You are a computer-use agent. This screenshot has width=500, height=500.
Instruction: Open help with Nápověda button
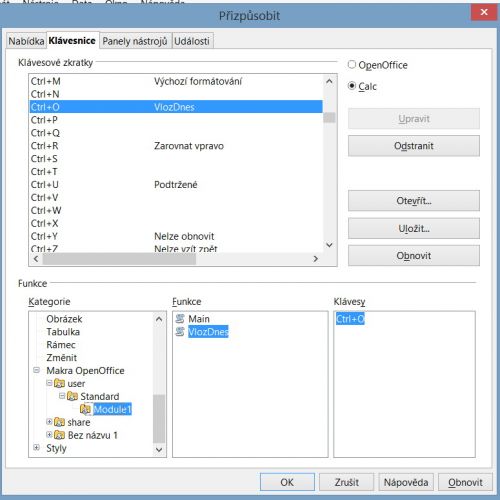(406, 482)
